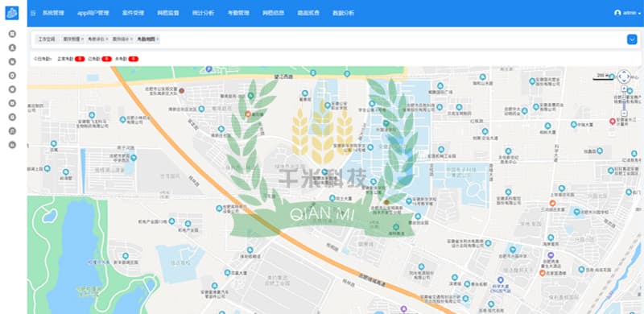The height and width of the screenshot is (314, 644).
Task: Open the app用户管理 menu
Action: coord(93,13)
